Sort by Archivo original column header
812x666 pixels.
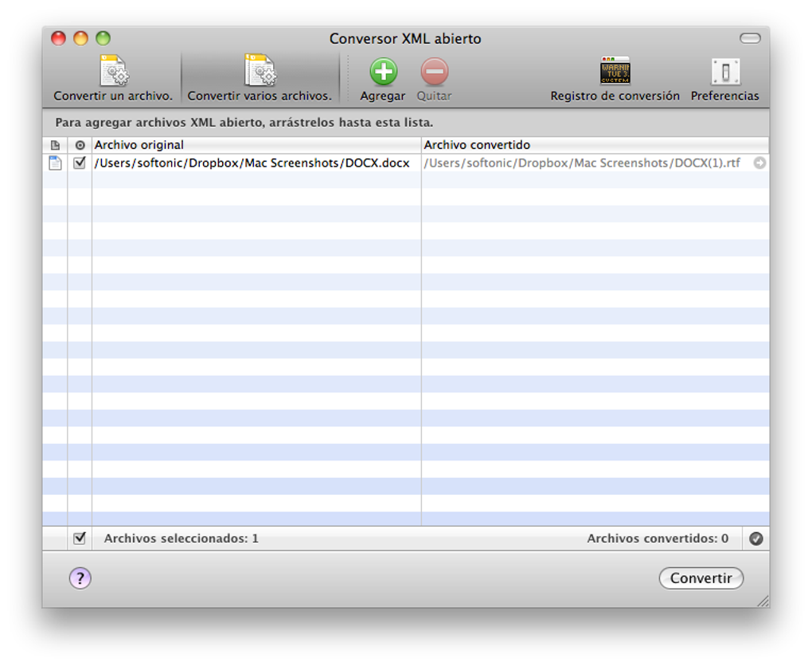pos(256,145)
